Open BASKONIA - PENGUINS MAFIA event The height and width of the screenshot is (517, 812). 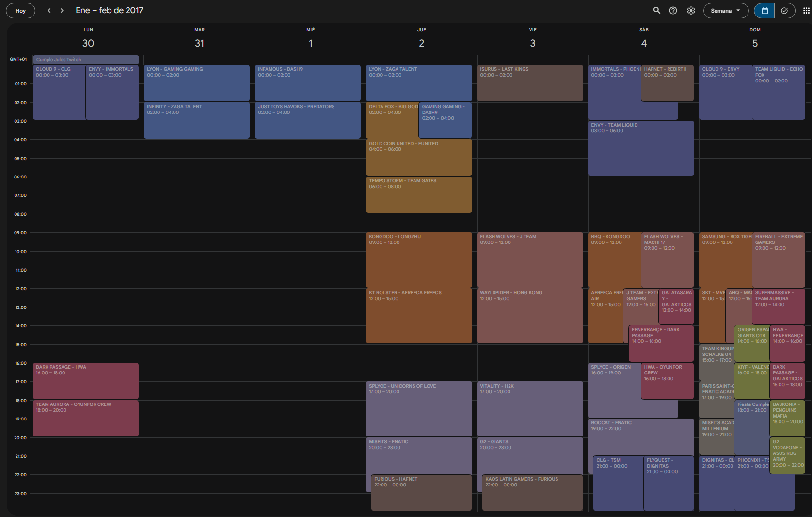(x=787, y=418)
